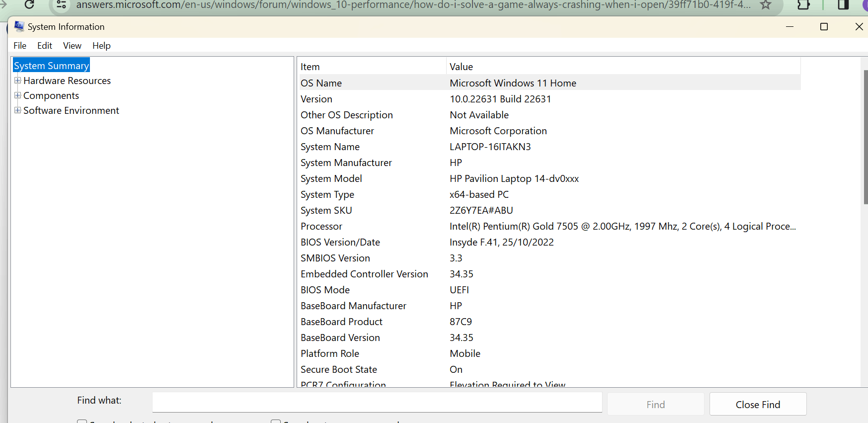Click the 'UEFI' BIOS mode value
Viewport: 868px width, 423px height.
(460, 290)
